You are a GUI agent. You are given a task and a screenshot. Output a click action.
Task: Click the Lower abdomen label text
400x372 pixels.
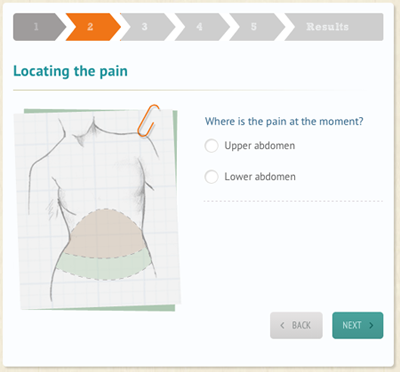[260, 177]
